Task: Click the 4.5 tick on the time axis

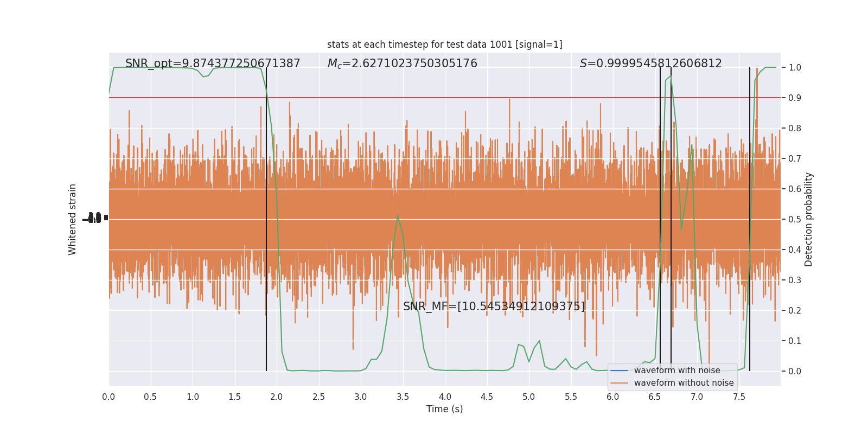Action: point(487,397)
